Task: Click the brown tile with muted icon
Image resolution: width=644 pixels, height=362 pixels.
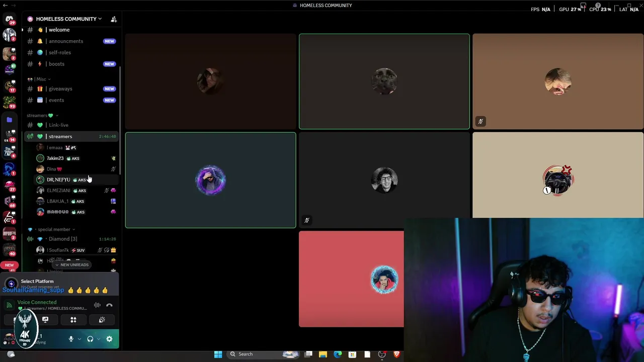Action: pyautogui.click(x=558, y=81)
